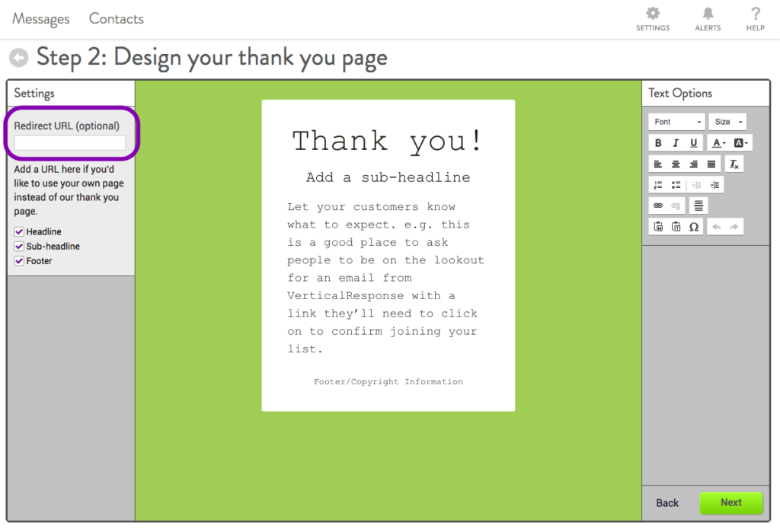780x532 pixels.
Task: Underline the selected text
Action: click(x=693, y=143)
